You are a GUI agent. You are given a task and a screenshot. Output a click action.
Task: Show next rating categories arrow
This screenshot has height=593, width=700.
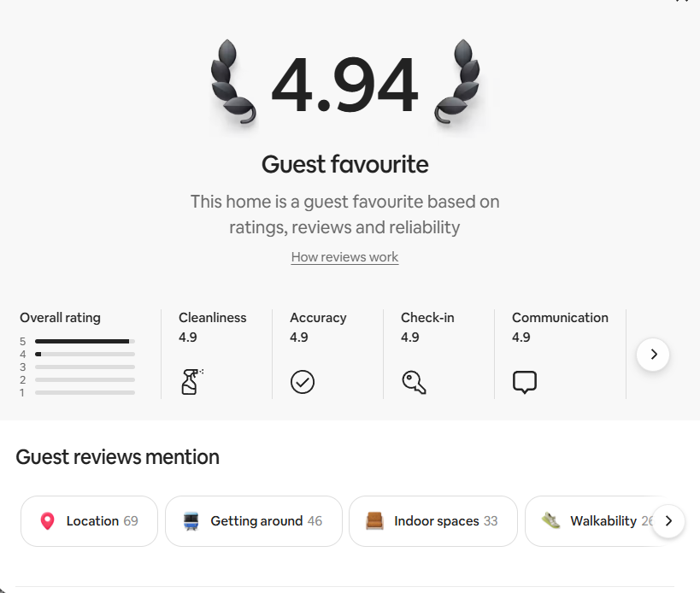click(653, 354)
